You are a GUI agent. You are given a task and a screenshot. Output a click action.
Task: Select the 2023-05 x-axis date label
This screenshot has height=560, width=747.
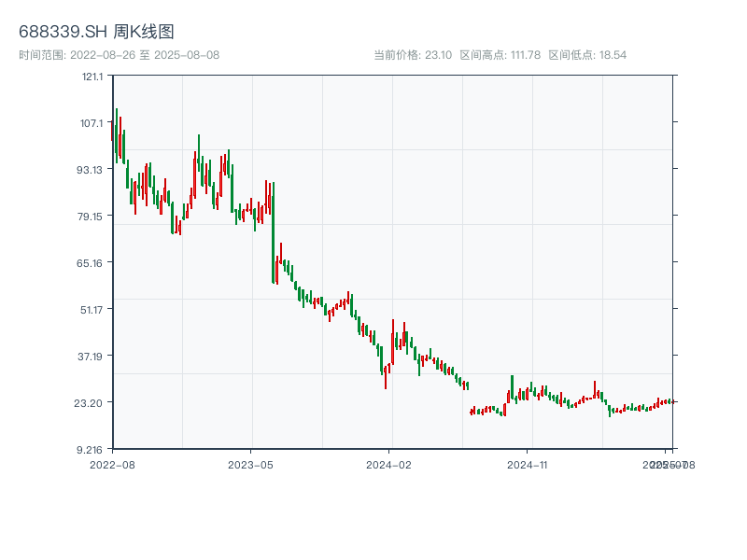[x=250, y=464]
